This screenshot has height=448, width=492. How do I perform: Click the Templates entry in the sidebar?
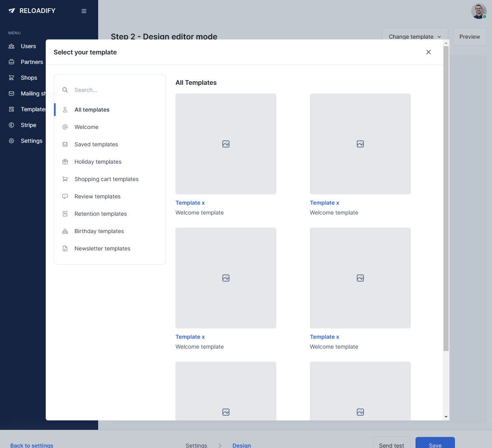coord(33,109)
